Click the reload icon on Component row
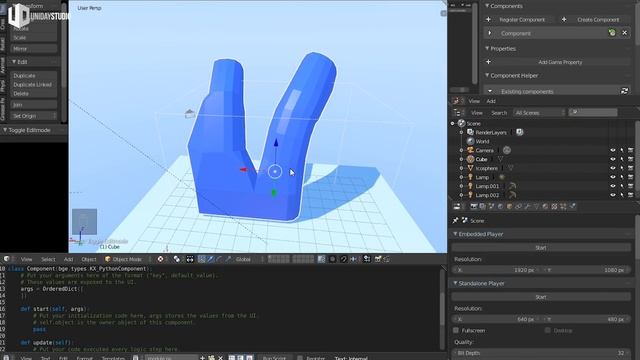The height and width of the screenshot is (360, 640). coord(611,33)
